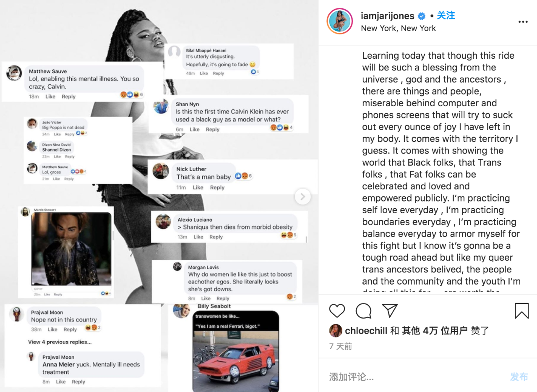Open chloechill profile from likes line
The width and height of the screenshot is (537, 392).
(x=366, y=331)
